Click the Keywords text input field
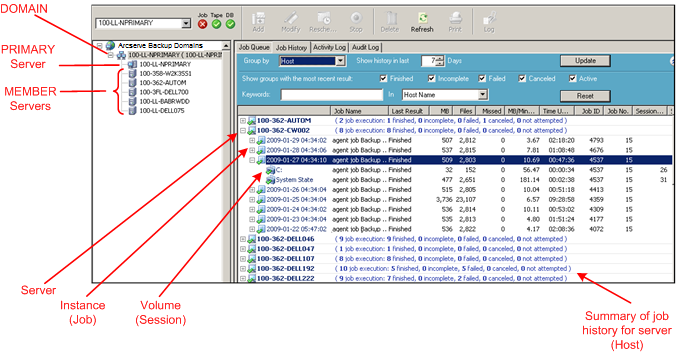 [332, 95]
